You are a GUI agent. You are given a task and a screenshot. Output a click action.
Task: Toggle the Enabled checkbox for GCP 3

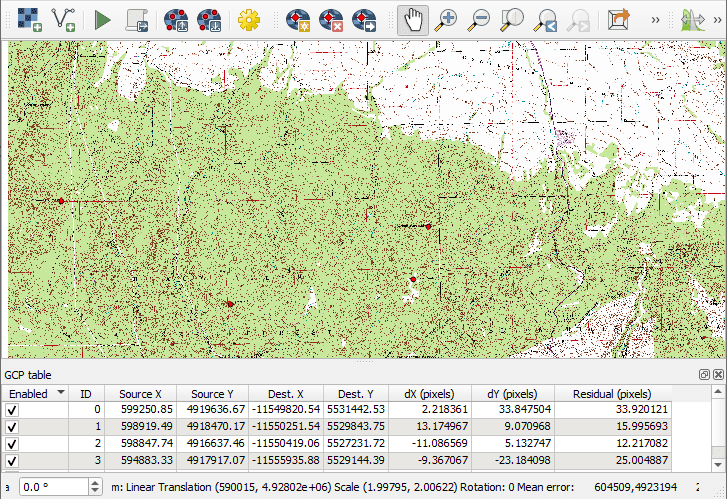point(13,460)
